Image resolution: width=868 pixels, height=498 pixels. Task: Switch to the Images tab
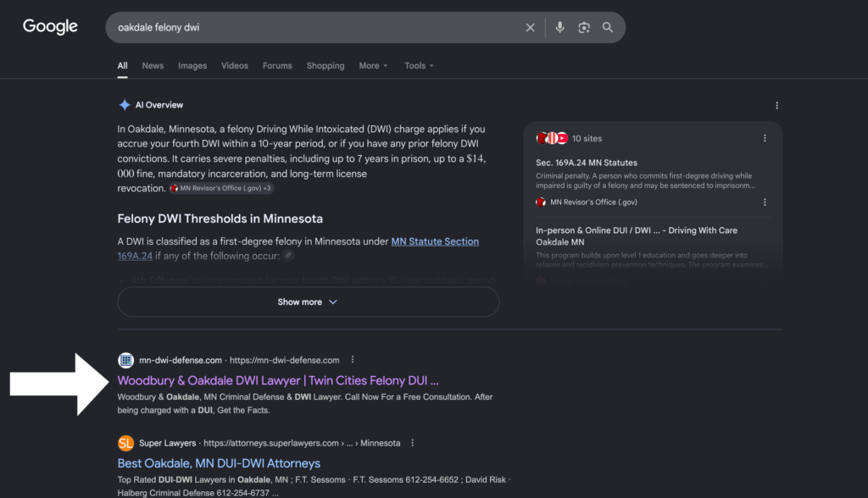pos(192,65)
